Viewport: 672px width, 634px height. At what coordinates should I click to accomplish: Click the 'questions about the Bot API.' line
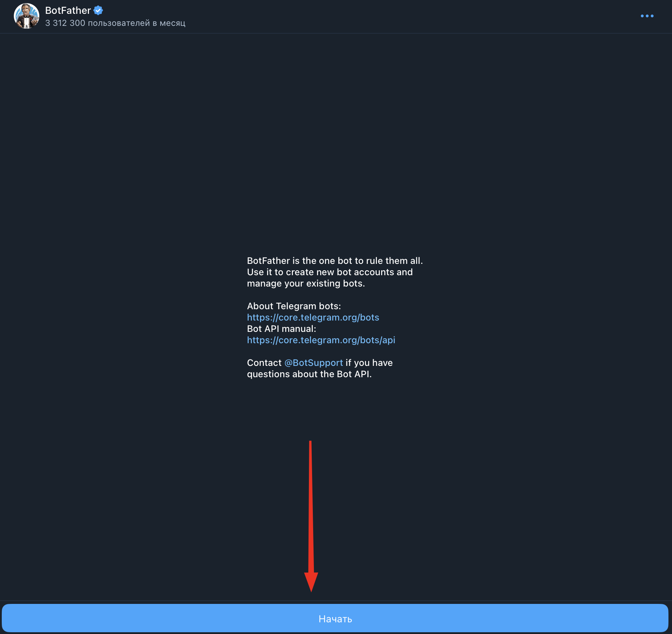click(x=309, y=374)
